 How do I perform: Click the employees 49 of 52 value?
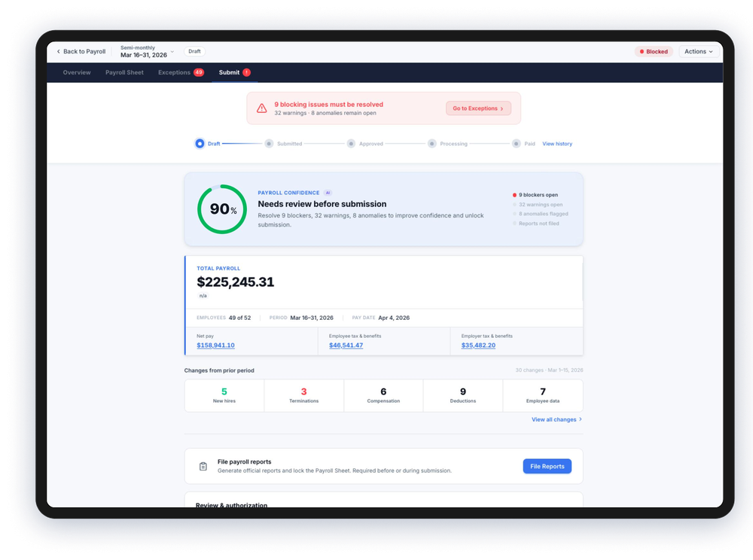pyautogui.click(x=239, y=318)
